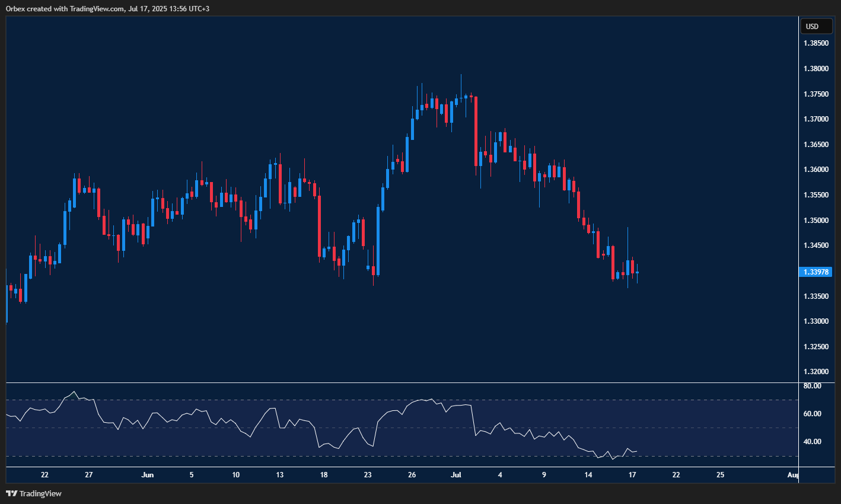
Task: Click the Orbex TradingView.com header text
Action: [x=107, y=8]
